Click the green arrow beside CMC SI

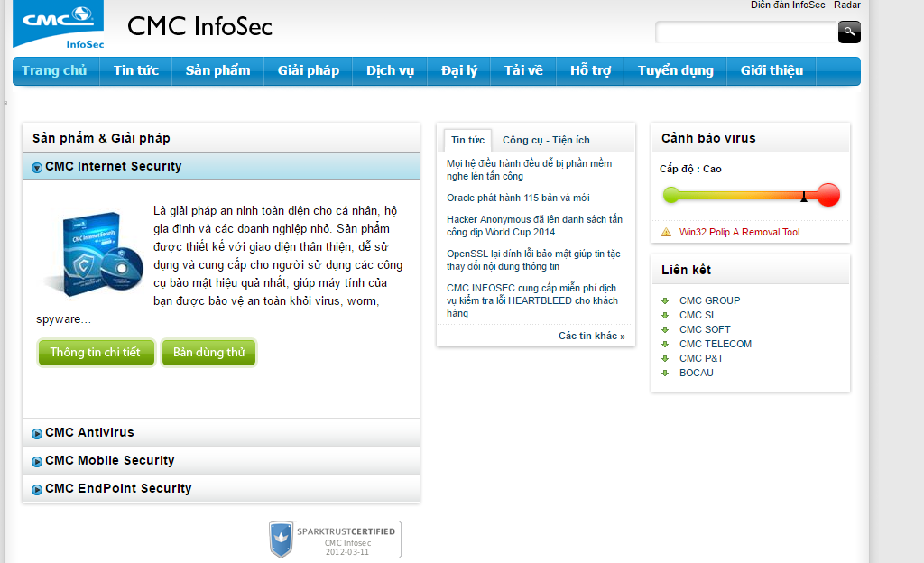tap(665, 315)
